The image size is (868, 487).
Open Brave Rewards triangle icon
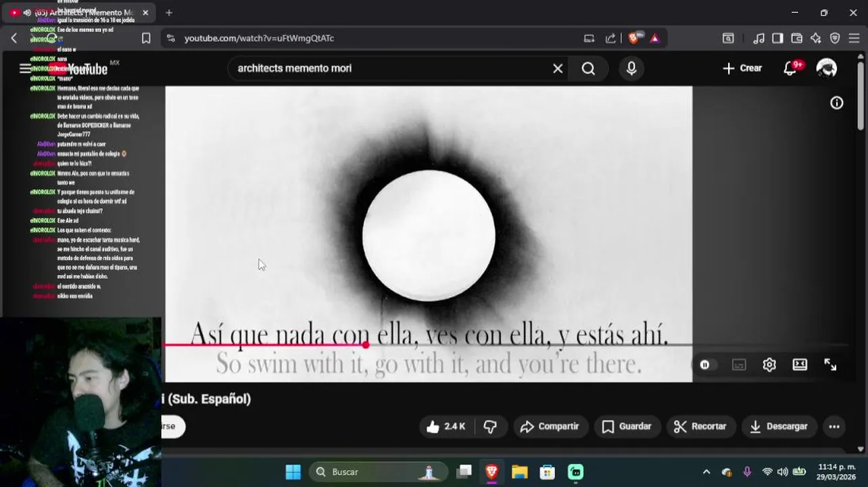(654, 39)
